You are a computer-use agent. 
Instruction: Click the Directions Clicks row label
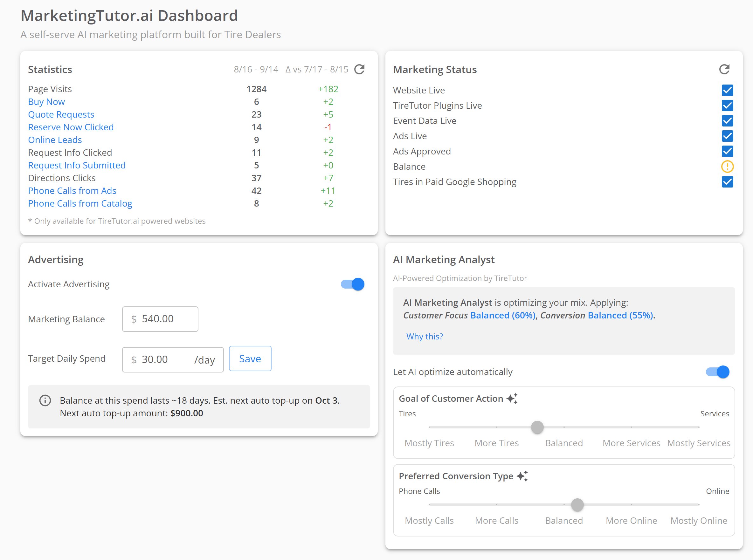[x=62, y=178]
